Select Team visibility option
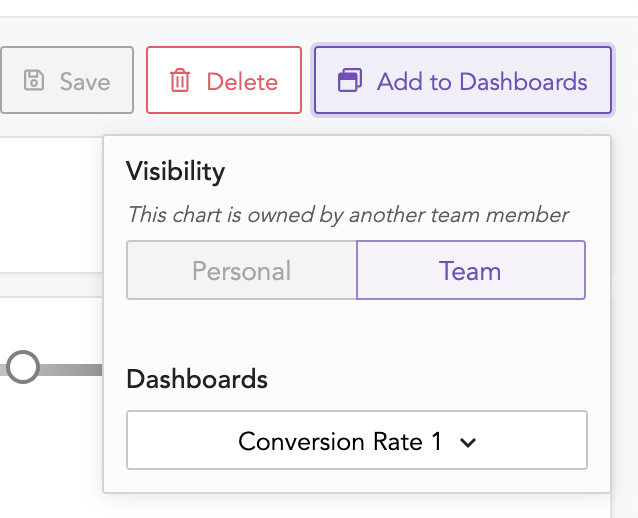This screenshot has width=638, height=518. pos(471,270)
